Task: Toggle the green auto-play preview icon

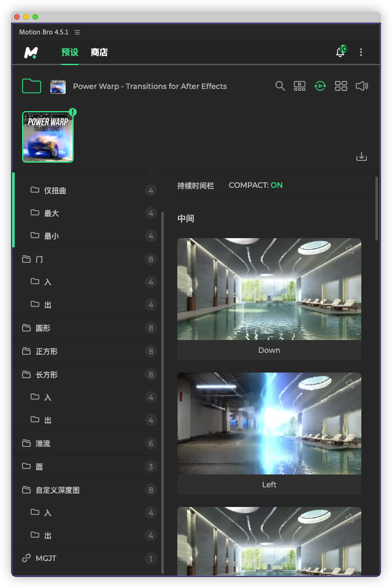Action: click(x=320, y=86)
